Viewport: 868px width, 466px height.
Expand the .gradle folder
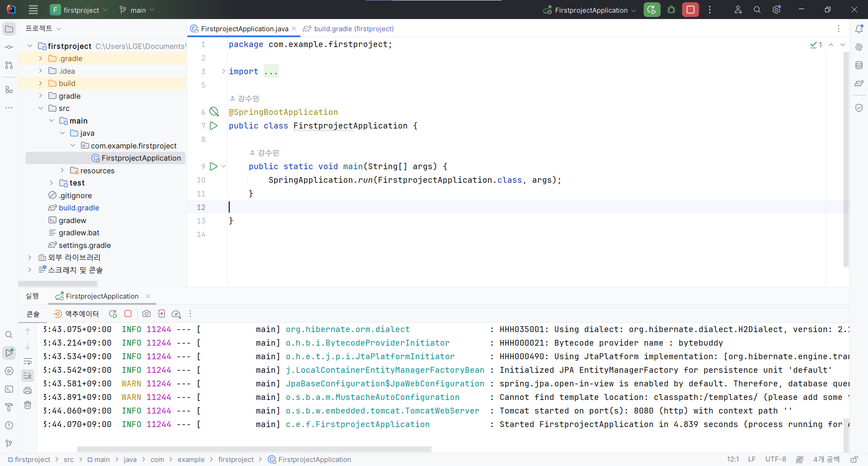(x=40, y=58)
